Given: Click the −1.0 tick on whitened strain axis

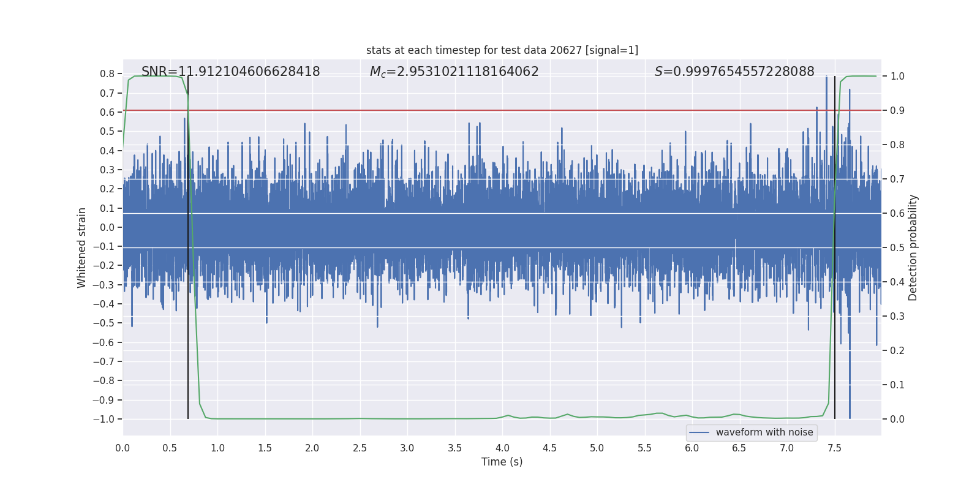Looking at the screenshot, I should pos(104,420).
